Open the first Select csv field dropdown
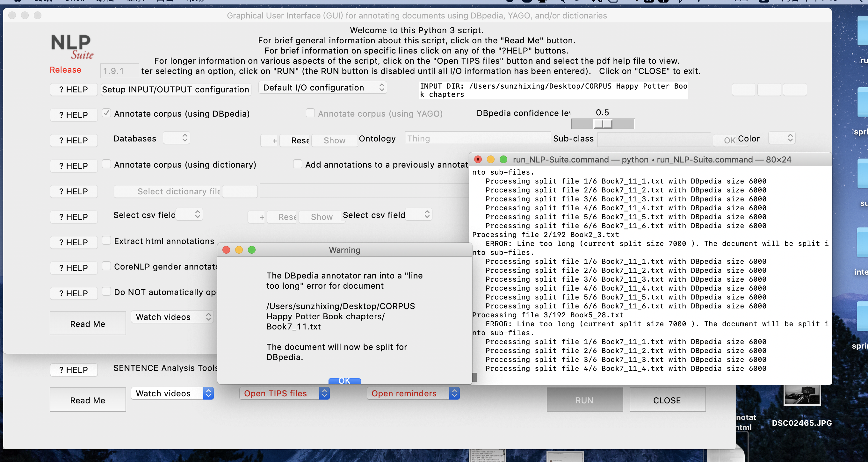Viewport: 868px width, 462px height. pyautogui.click(x=190, y=215)
